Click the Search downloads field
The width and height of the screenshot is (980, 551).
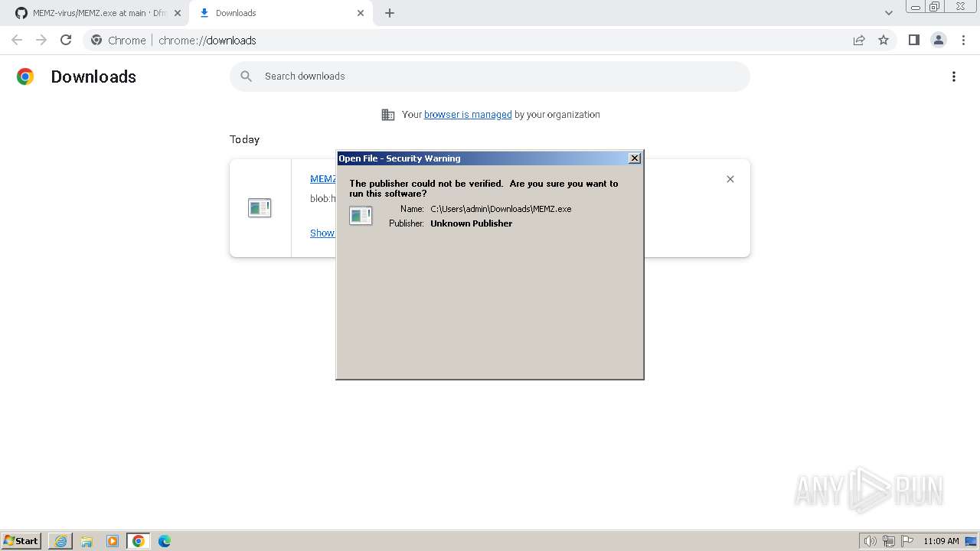click(490, 76)
